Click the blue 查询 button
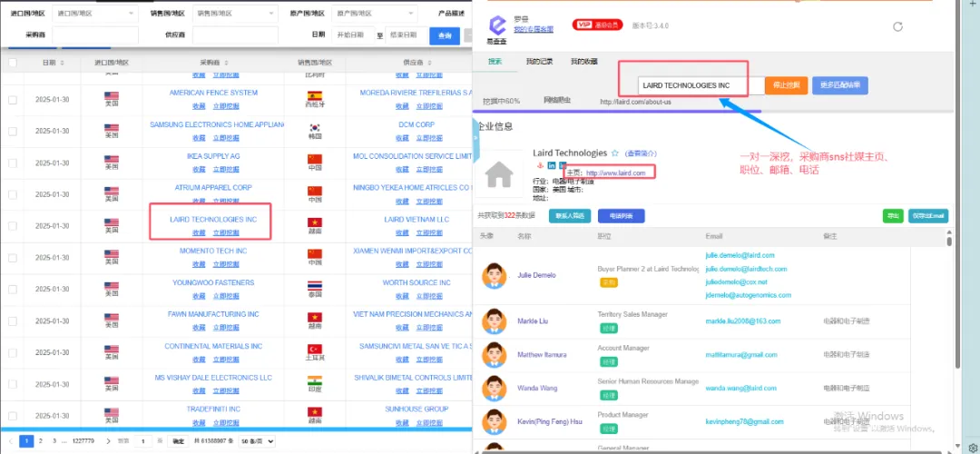 445,35
